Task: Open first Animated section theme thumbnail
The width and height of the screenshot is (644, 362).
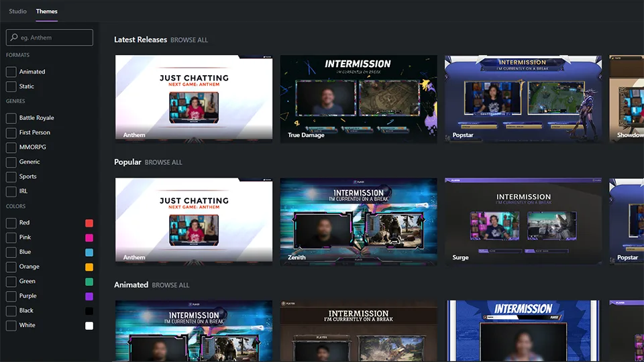Action: click(x=193, y=330)
